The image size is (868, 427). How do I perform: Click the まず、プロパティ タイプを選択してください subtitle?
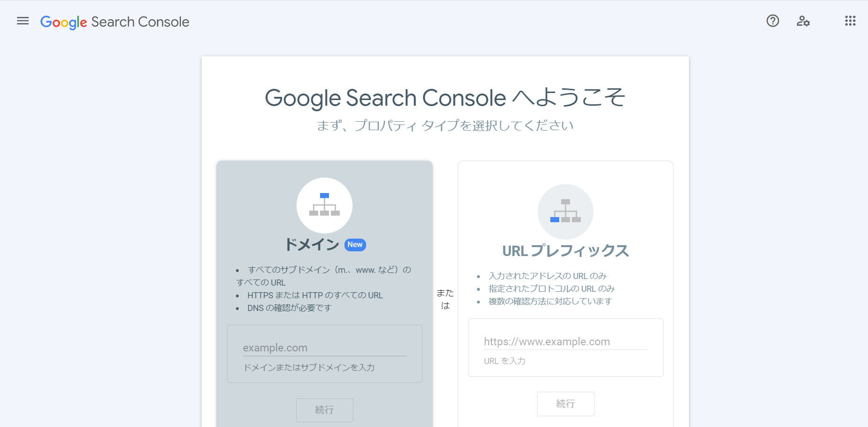(445, 125)
